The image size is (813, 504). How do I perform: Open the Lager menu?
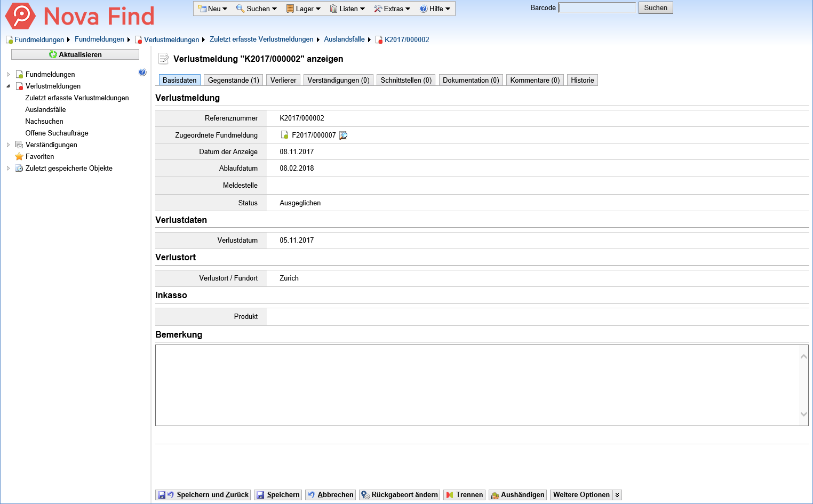tap(304, 9)
